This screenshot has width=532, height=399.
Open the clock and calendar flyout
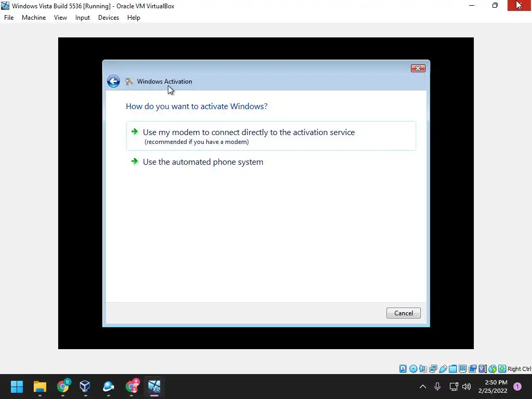493,387
